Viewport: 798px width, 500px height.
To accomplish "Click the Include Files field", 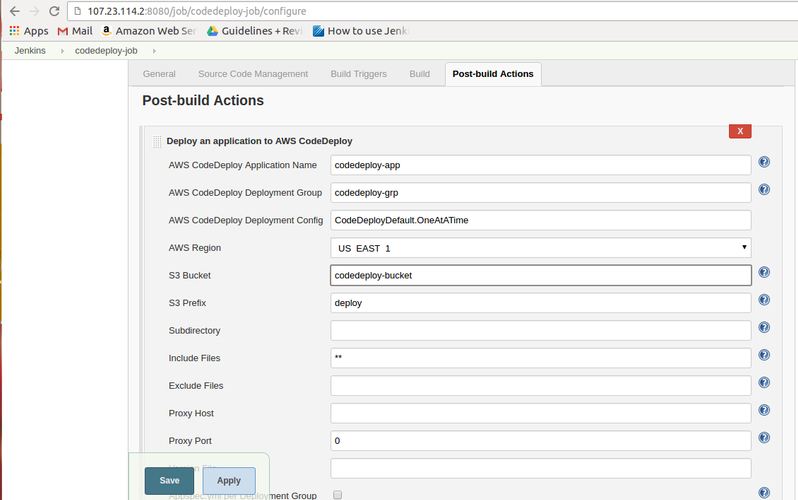I will pyautogui.click(x=540, y=358).
